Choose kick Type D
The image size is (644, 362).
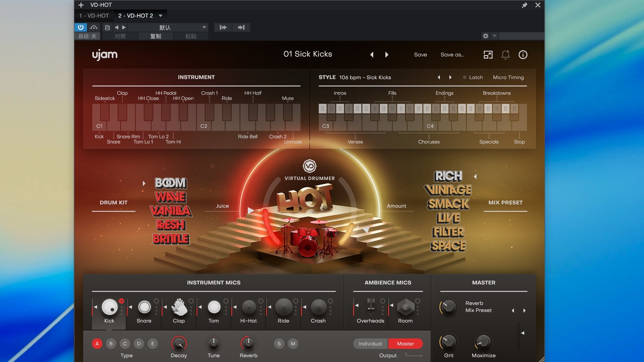point(139,344)
